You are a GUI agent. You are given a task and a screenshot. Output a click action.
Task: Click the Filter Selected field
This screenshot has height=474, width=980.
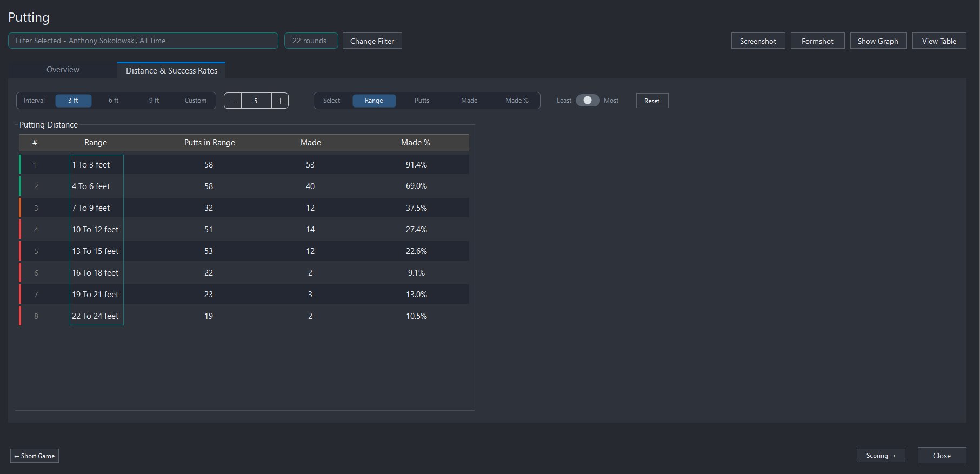click(x=143, y=41)
